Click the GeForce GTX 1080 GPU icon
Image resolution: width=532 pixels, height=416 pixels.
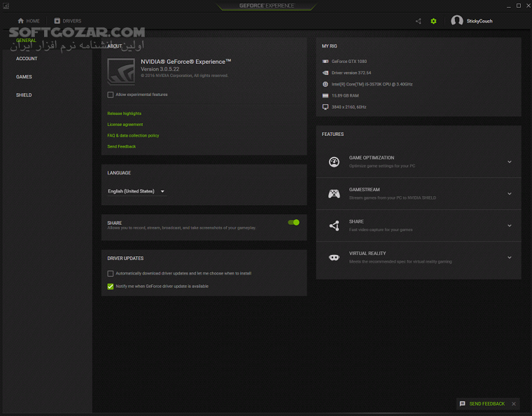coord(325,62)
